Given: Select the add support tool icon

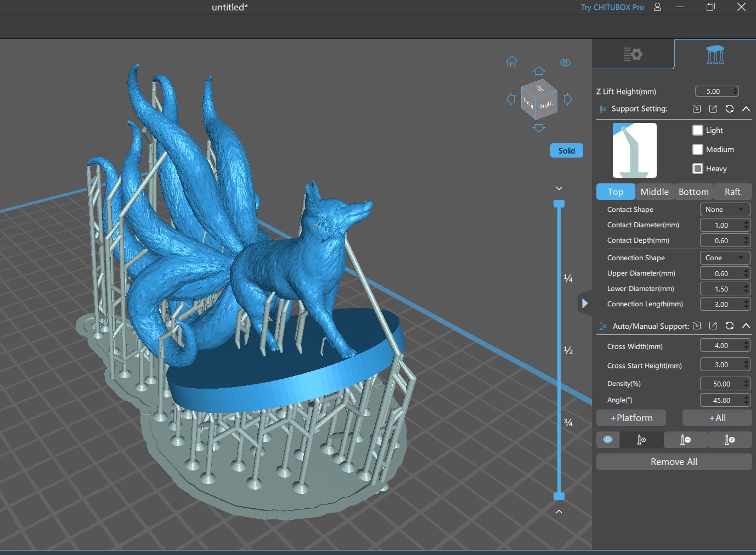Looking at the screenshot, I should click(641, 440).
